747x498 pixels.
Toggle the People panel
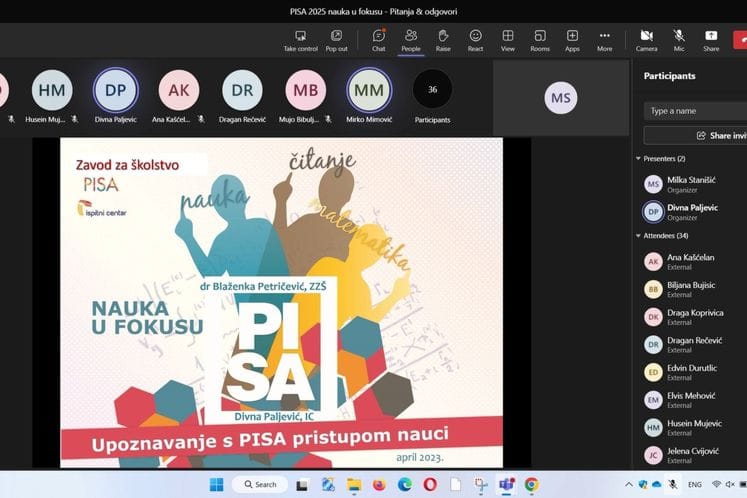tap(411, 41)
